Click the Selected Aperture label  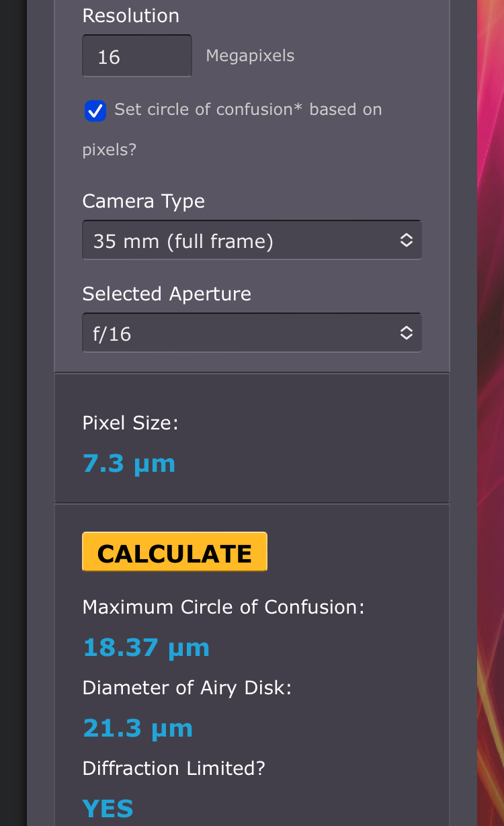click(x=167, y=294)
